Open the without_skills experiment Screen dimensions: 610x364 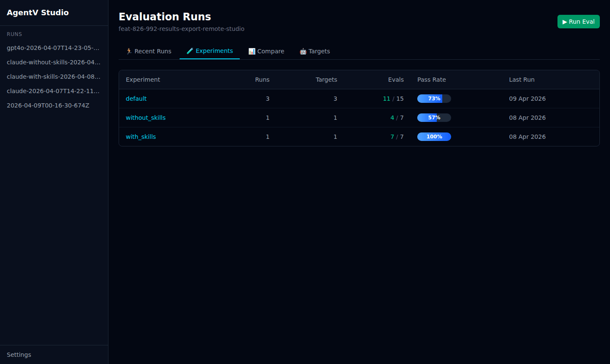[x=145, y=118]
